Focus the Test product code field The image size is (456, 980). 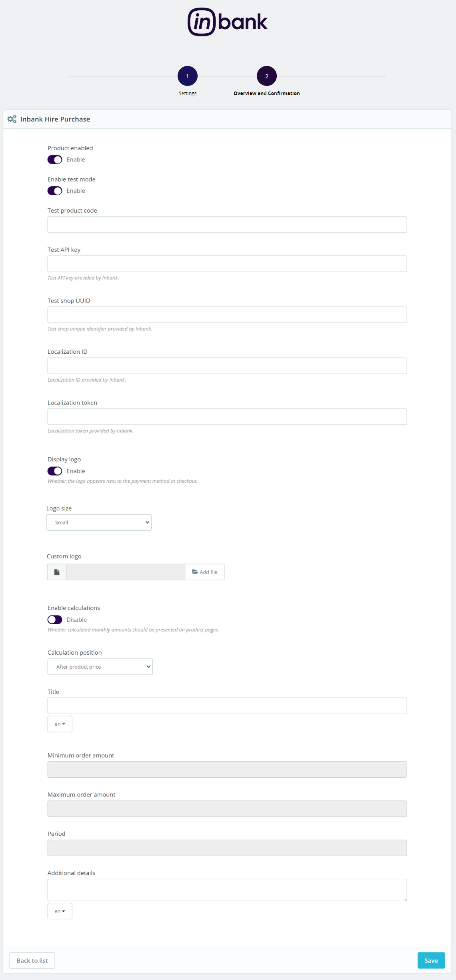click(227, 225)
